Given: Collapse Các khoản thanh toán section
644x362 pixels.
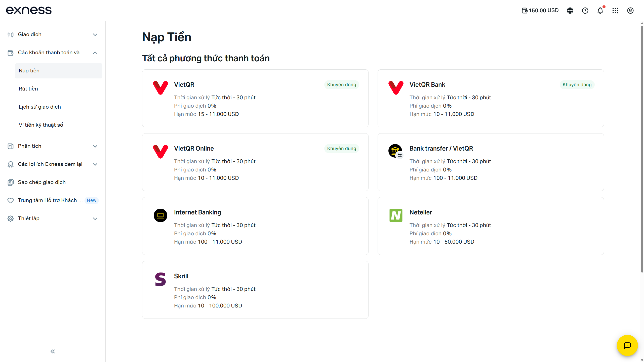Looking at the screenshot, I should pos(95,53).
